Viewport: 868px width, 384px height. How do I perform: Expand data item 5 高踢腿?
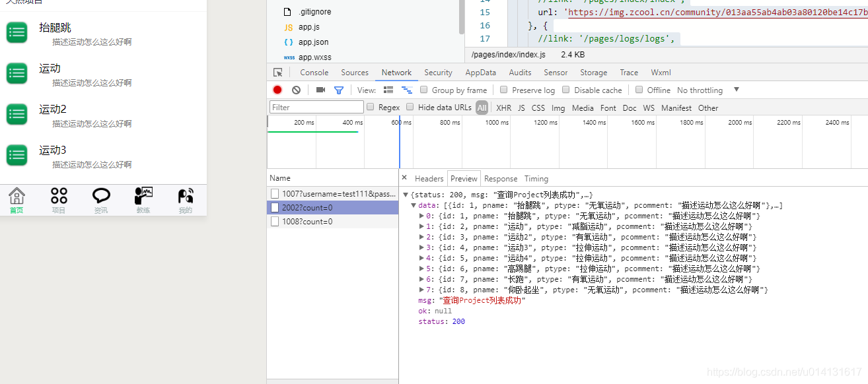tap(422, 269)
